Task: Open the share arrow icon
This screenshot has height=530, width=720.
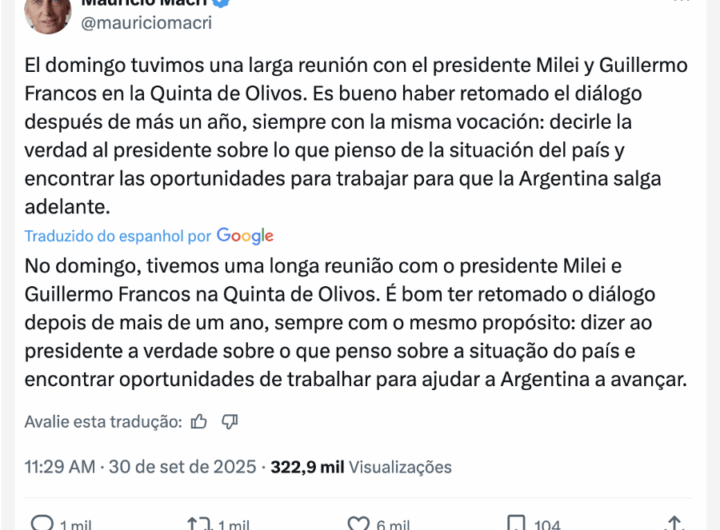Action: pyautogui.click(x=675, y=523)
